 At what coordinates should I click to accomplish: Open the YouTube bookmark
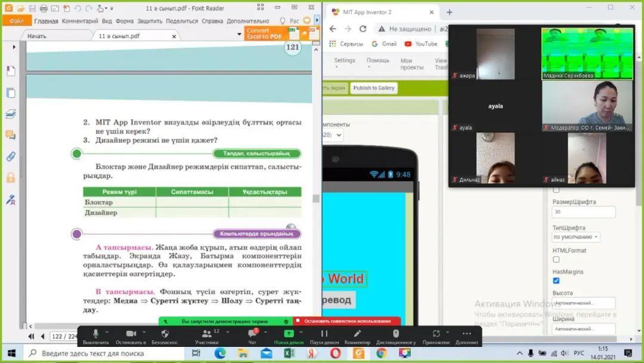click(x=420, y=44)
